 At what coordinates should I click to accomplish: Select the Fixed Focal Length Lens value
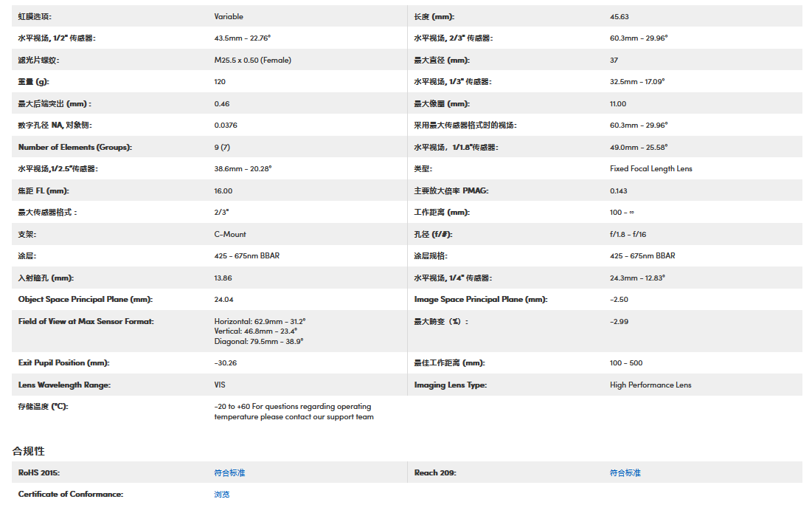(650, 169)
